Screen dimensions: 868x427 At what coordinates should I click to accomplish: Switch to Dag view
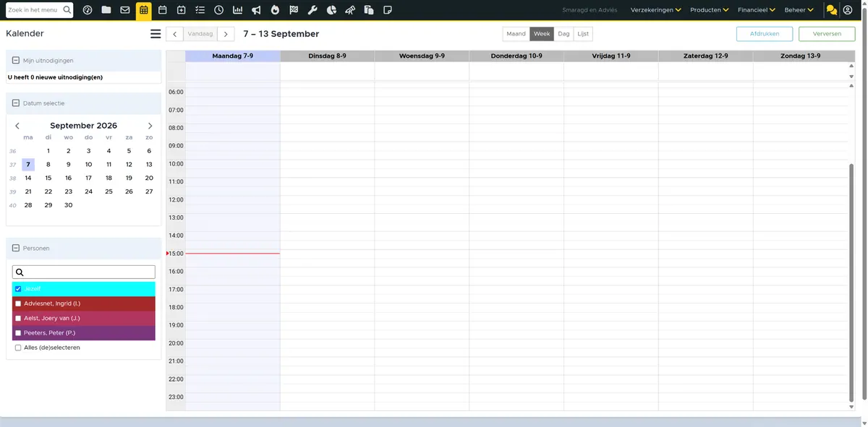563,34
